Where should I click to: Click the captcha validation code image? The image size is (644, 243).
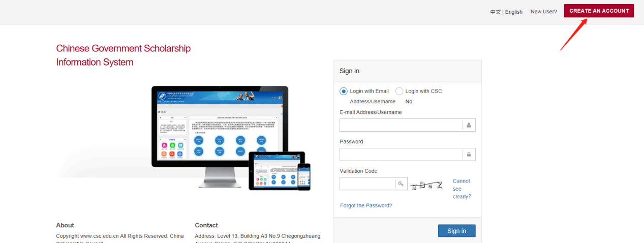(426, 185)
